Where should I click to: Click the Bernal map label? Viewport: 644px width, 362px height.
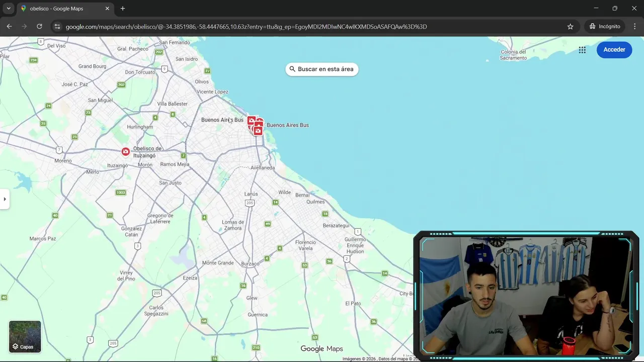(302, 195)
